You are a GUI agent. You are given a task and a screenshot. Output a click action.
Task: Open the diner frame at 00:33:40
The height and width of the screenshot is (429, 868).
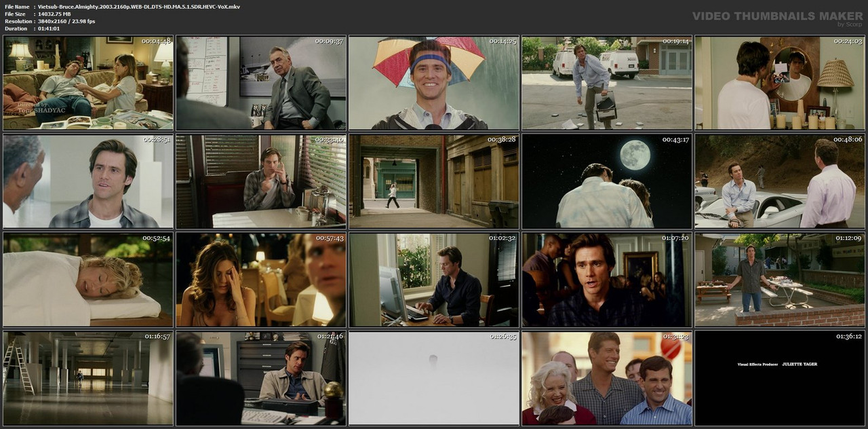[261, 181]
